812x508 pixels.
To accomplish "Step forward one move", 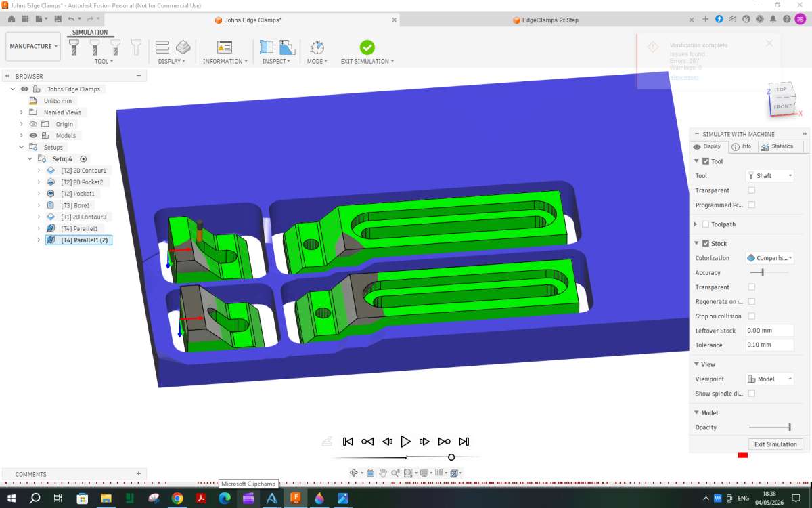I will pos(424,442).
